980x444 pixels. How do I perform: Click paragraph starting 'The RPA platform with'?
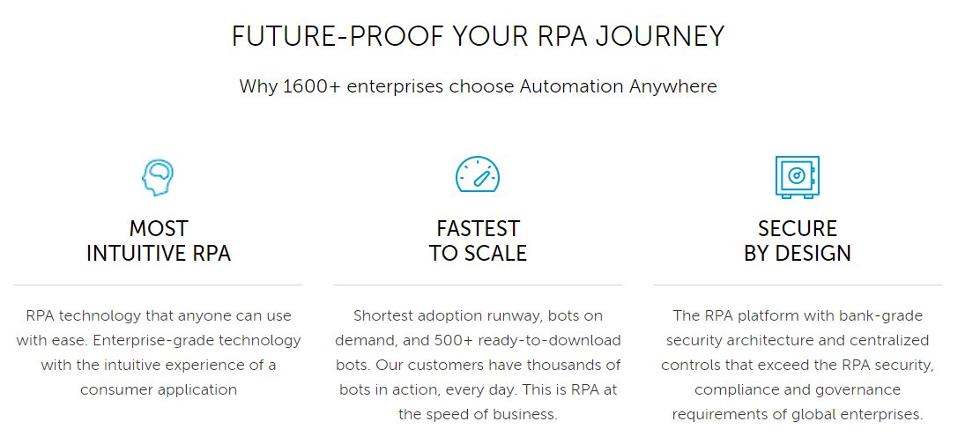798,365
